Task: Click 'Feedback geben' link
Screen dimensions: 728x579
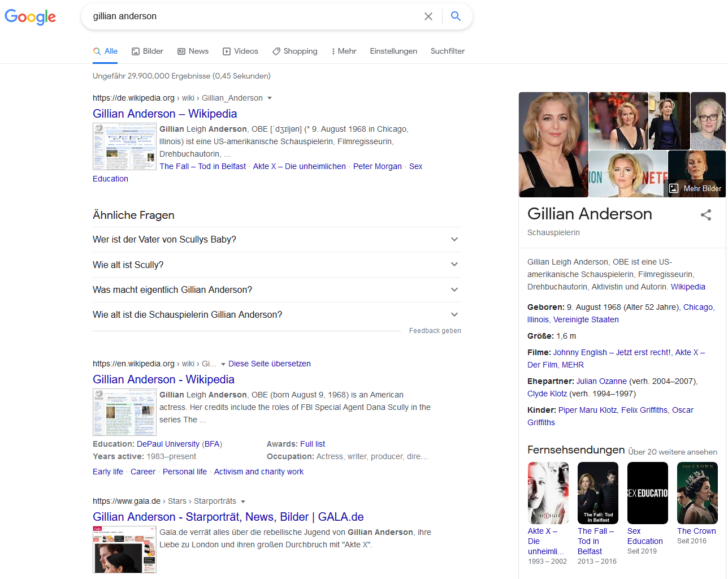Action: coord(435,331)
